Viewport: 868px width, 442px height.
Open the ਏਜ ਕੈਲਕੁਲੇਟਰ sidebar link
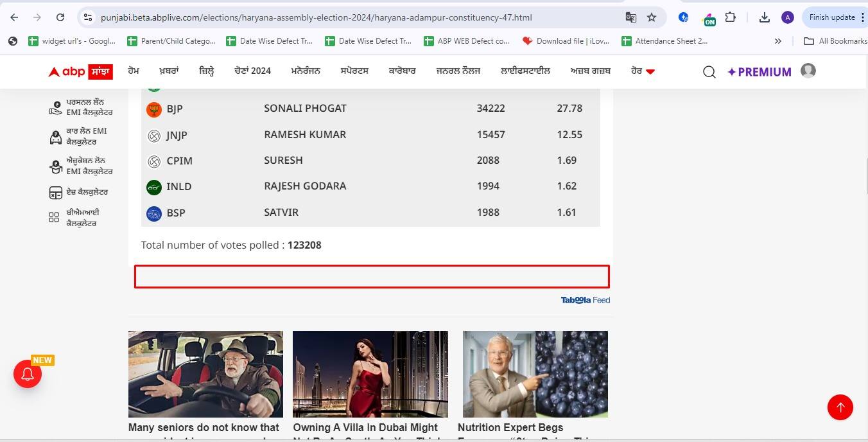87,192
